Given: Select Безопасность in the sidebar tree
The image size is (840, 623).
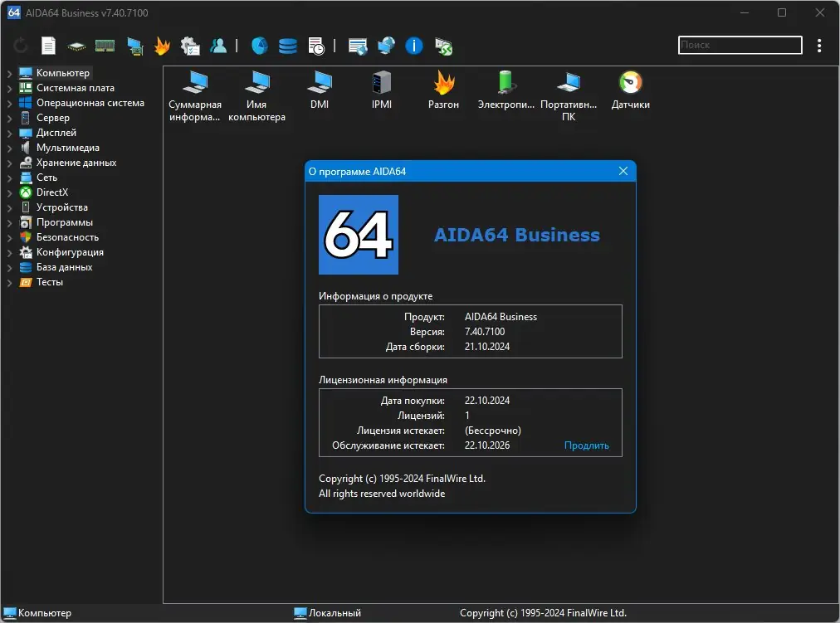Looking at the screenshot, I should (67, 237).
